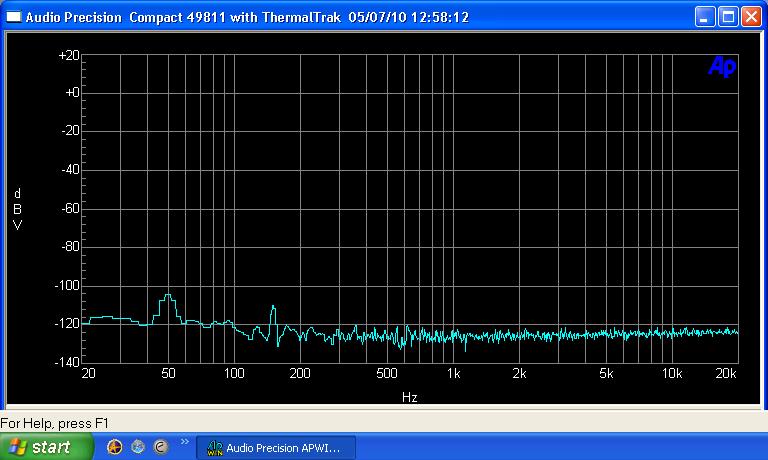Click the grey C quick launch icon

(x=161, y=447)
